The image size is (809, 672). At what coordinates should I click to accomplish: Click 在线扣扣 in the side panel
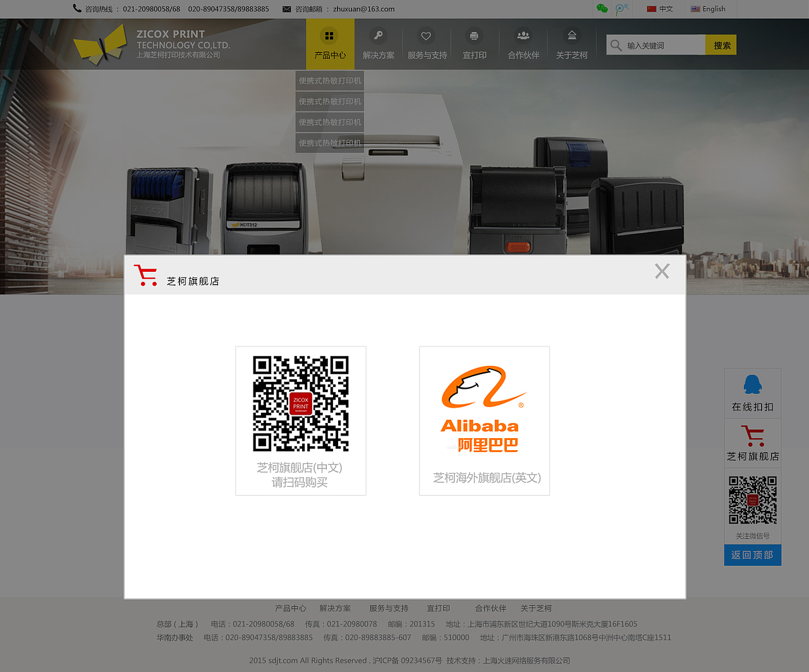pos(753,407)
